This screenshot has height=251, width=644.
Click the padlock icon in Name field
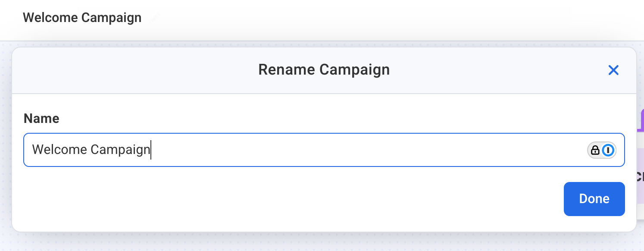pos(595,150)
